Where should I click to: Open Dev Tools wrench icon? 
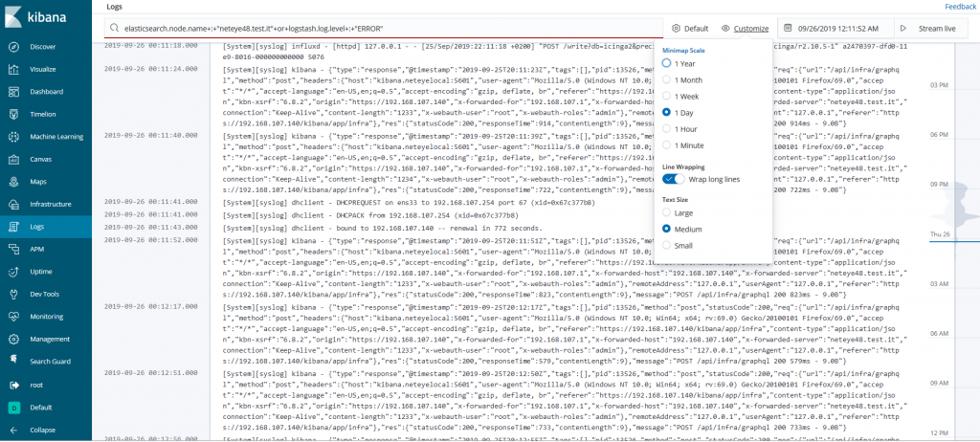pyautogui.click(x=13, y=295)
